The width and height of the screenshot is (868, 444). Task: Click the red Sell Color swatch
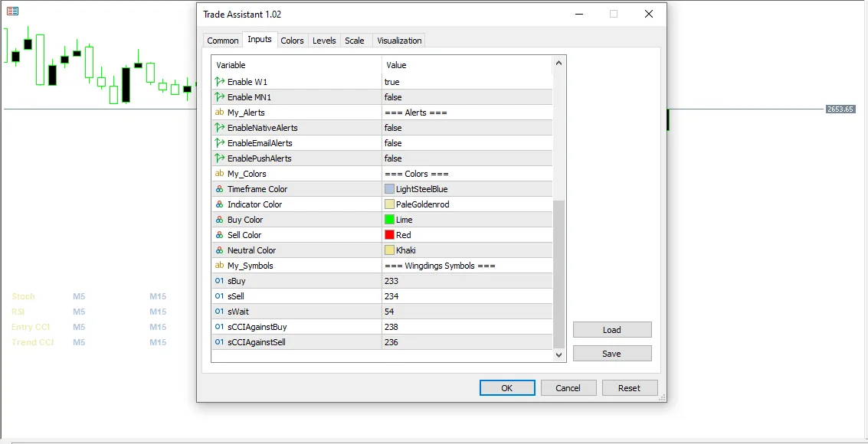pyautogui.click(x=390, y=235)
